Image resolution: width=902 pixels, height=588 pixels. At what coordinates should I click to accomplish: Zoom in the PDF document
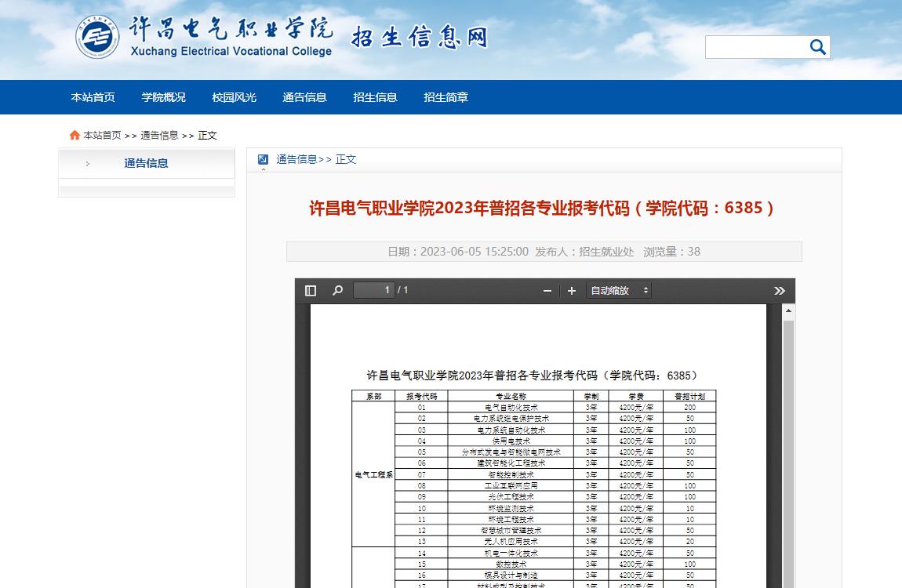[571, 291]
